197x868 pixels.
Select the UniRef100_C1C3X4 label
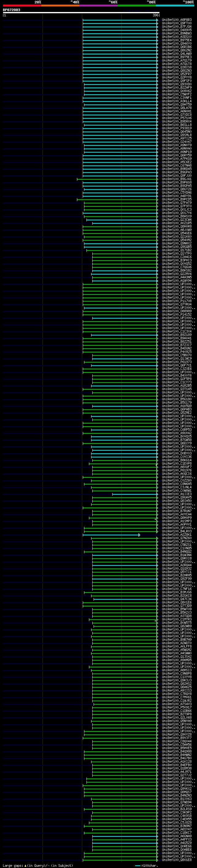point(177,332)
